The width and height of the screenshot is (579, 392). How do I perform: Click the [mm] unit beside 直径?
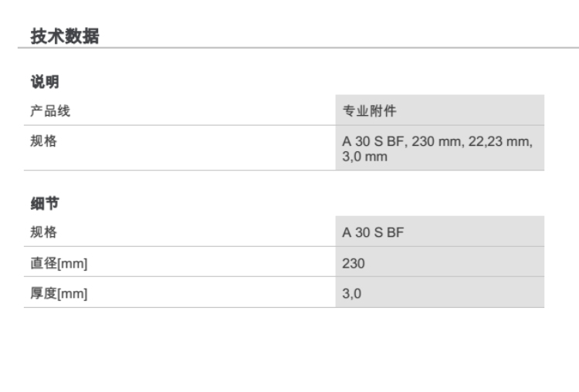(x=73, y=264)
